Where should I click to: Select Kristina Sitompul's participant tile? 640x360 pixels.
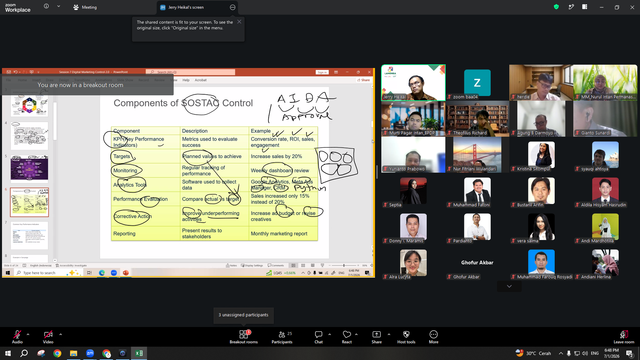(541, 155)
